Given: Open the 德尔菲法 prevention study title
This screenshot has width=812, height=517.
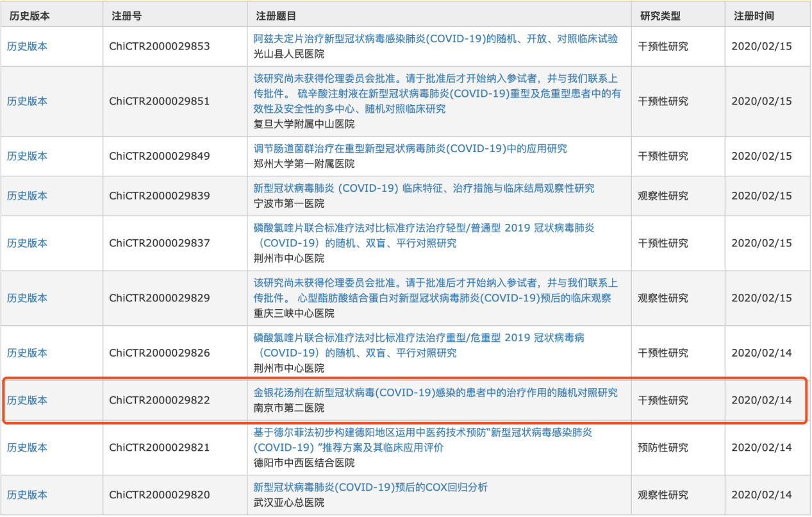Looking at the screenshot, I should [423, 433].
